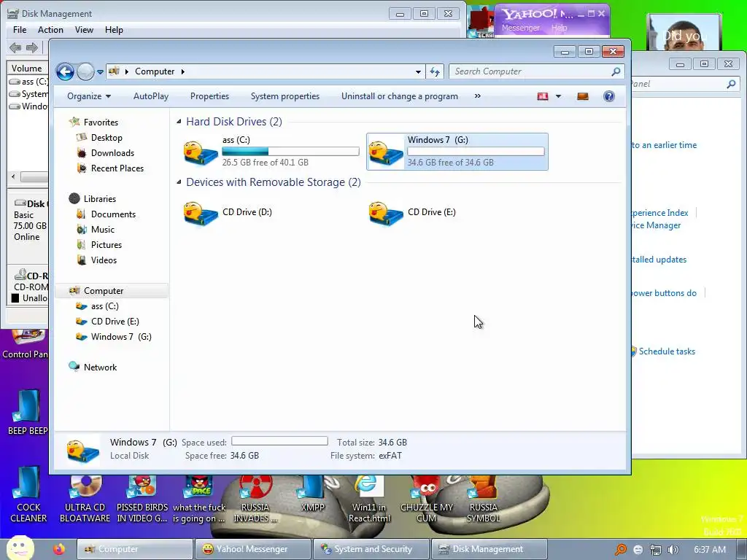The height and width of the screenshot is (560, 747).
Task: Select the CD Drive (D:) icon
Action: [201, 214]
